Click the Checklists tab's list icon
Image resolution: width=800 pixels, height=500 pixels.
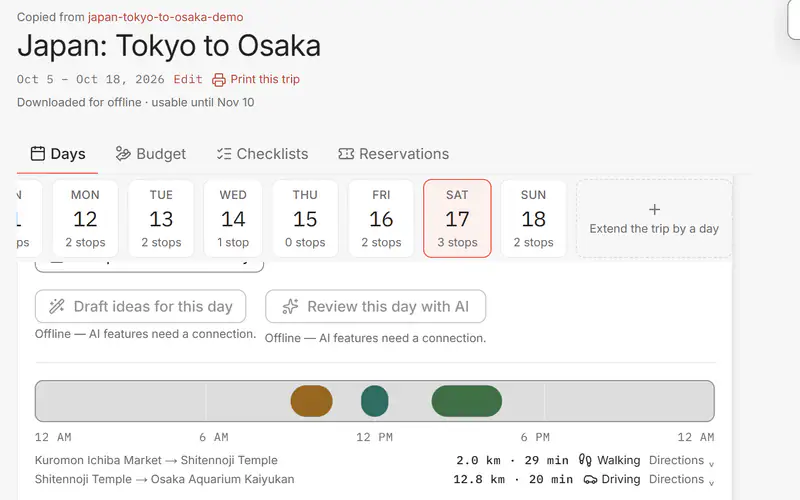(x=224, y=154)
